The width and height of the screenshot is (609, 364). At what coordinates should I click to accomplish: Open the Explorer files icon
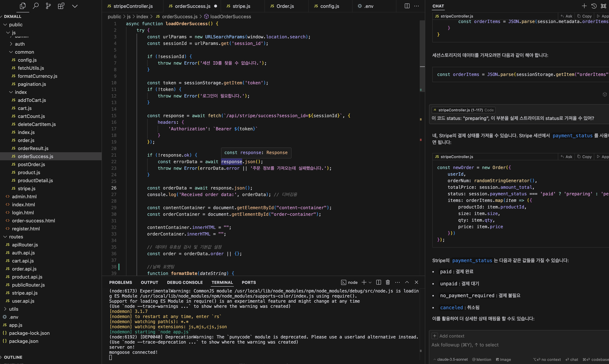tap(23, 6)
